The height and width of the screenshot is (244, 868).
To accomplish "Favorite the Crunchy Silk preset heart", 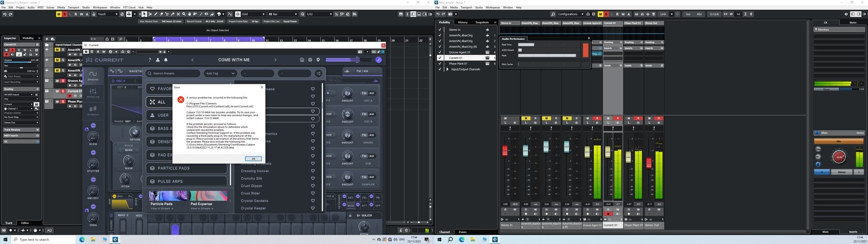I will click(x=313, y=178).
